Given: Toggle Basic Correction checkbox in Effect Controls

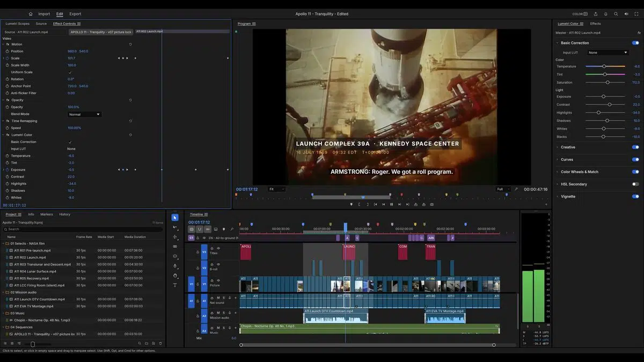Looking at the screenshot, I should tap(70, 142).
